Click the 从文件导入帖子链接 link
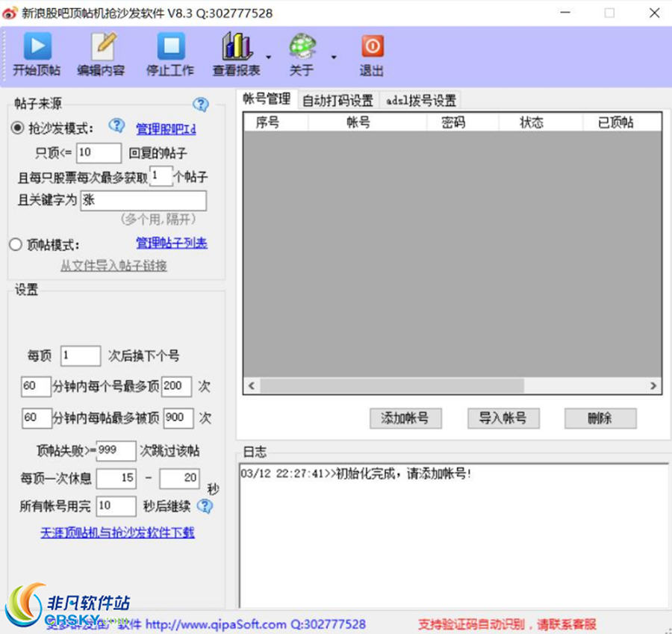 (113, 266)
